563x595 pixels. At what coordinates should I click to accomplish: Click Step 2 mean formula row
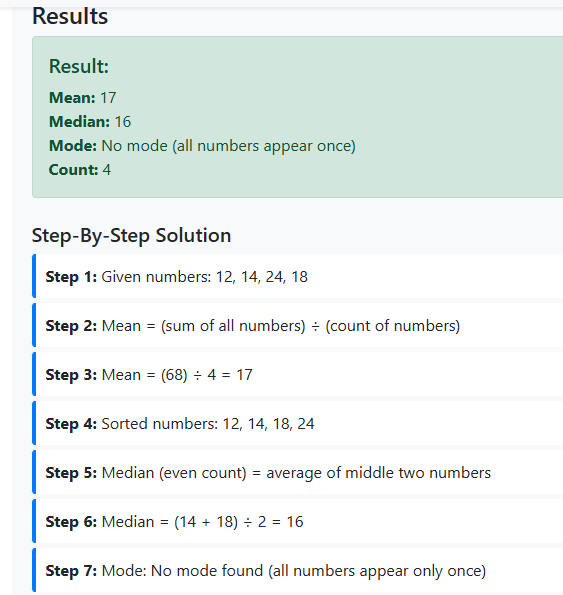coord(297,325)
